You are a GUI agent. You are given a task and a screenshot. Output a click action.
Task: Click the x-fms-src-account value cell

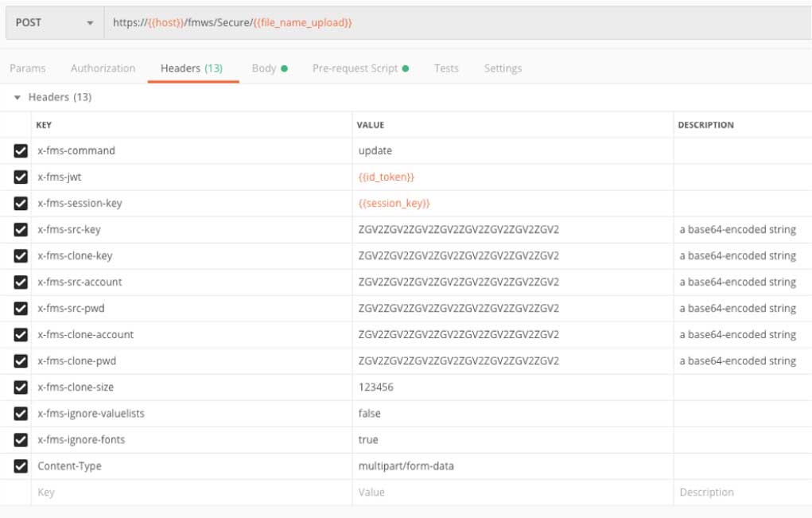point(513,282)
